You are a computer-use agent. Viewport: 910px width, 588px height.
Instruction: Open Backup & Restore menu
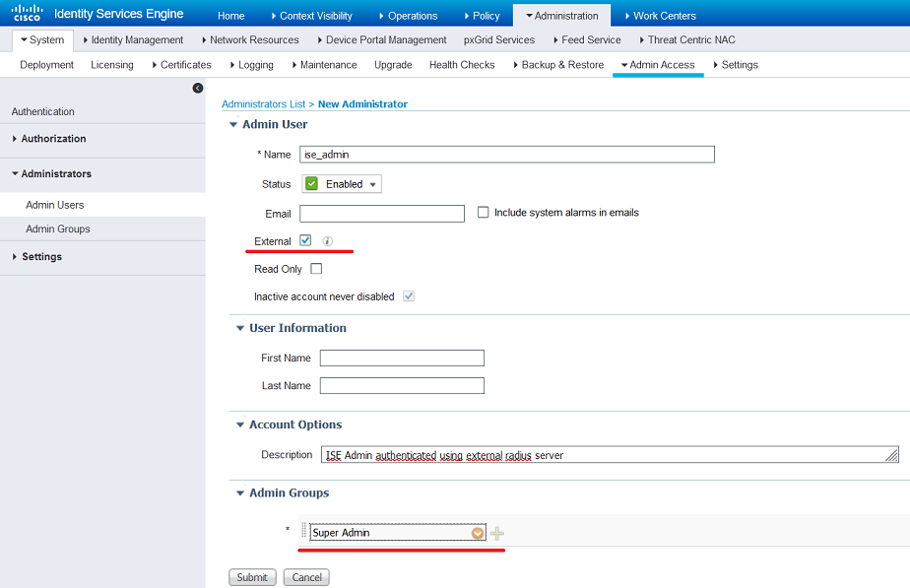tap(558, 64)
